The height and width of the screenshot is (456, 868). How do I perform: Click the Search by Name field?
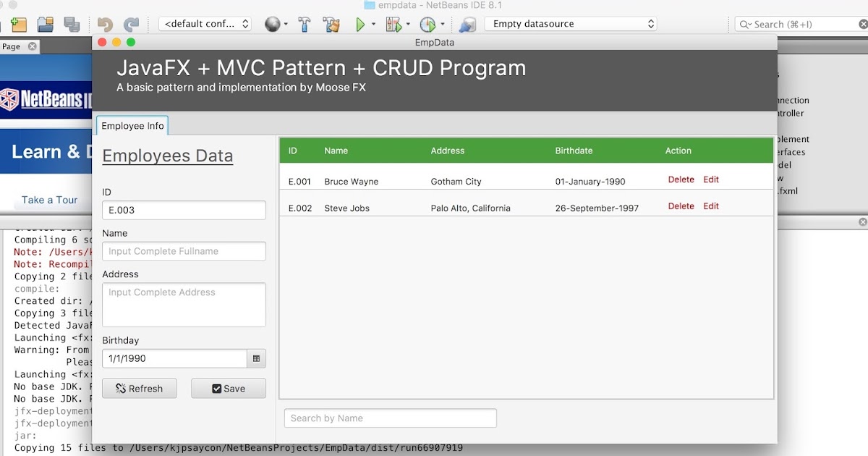tap(391, 418)
